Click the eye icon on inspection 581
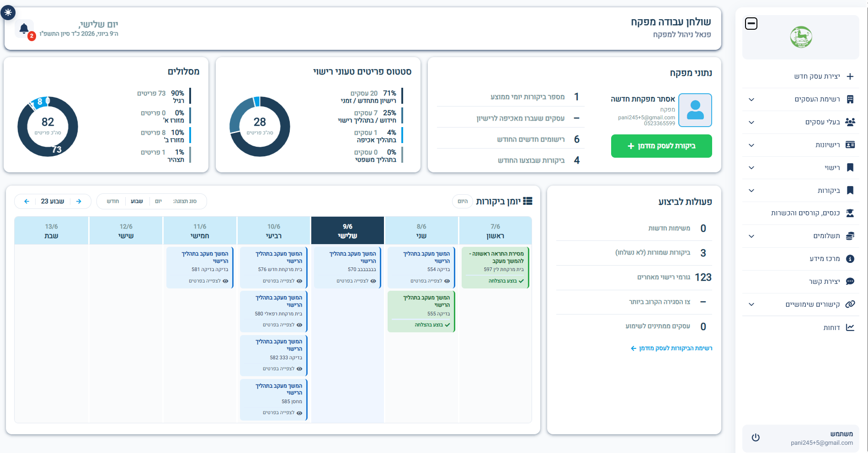This screenshot has height=453, width=868. (225, 281)
